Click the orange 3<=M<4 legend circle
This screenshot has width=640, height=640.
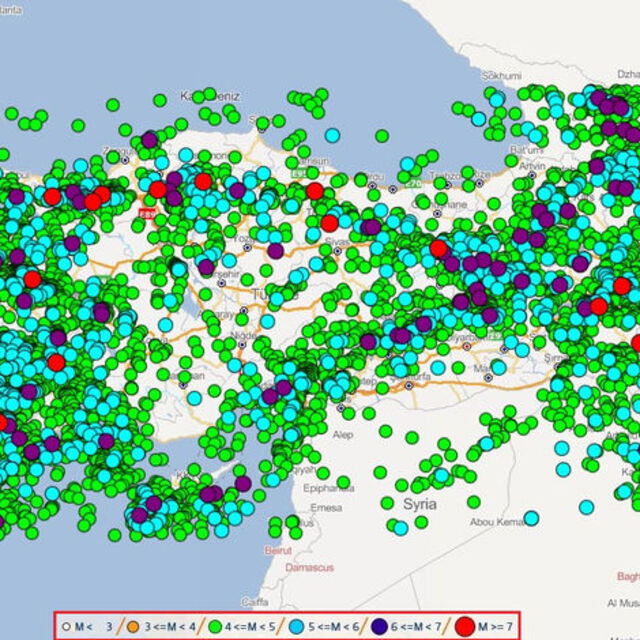click(133, 627)
